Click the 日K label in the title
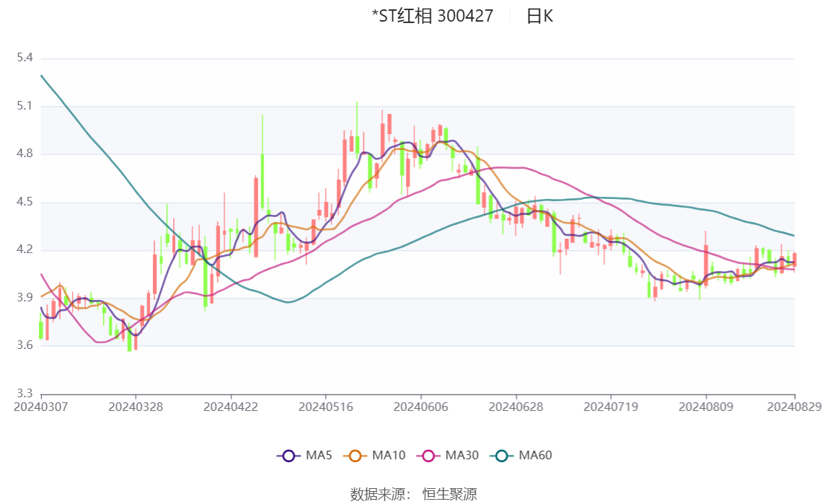The height and width of the screenshot is (504, 827). coord(539,17)
